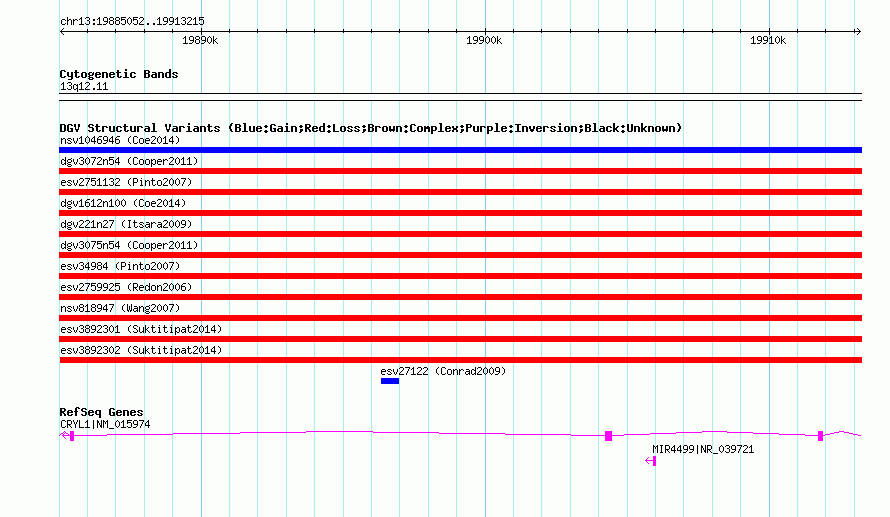Click the 19910k ruler label
Image resolution: width=890 pixels, height=517 pixels.
pyautogui.click(x=768, y=40)
